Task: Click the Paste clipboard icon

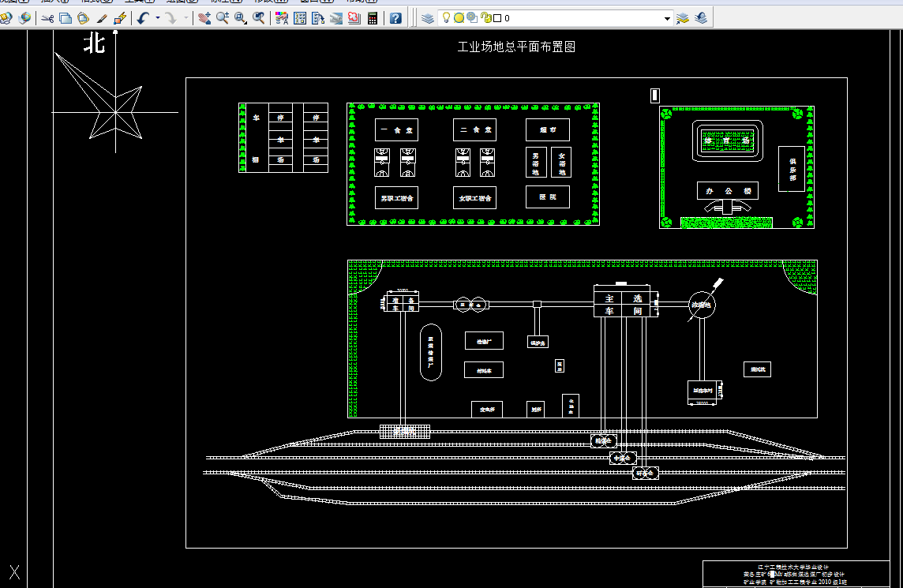Action: (x=84, y=18)
